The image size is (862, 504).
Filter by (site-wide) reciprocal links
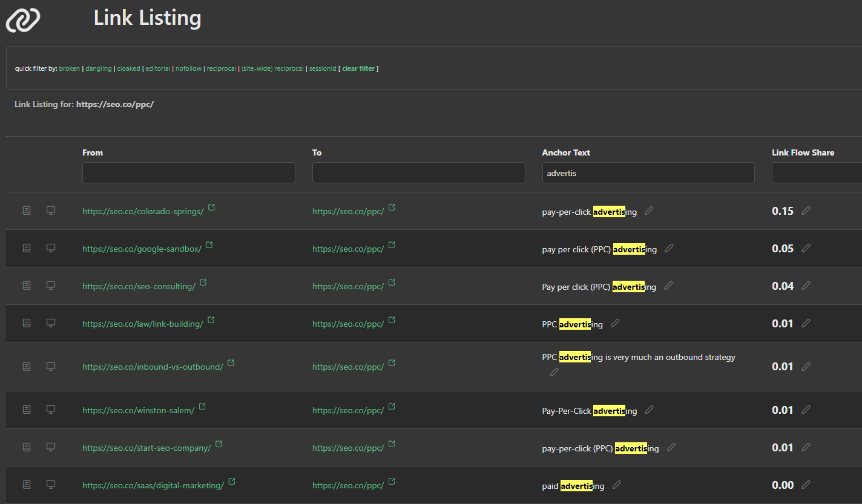(272, 69)
